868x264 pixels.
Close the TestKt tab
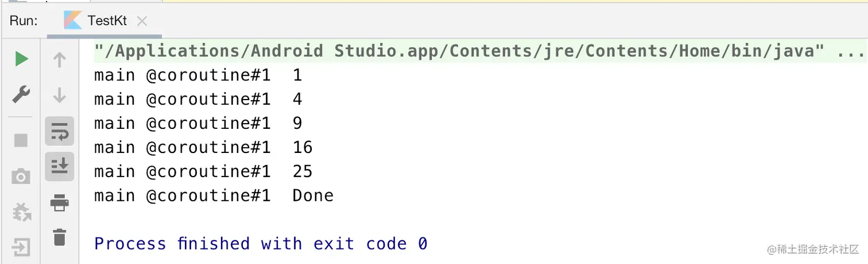[142, 21]
